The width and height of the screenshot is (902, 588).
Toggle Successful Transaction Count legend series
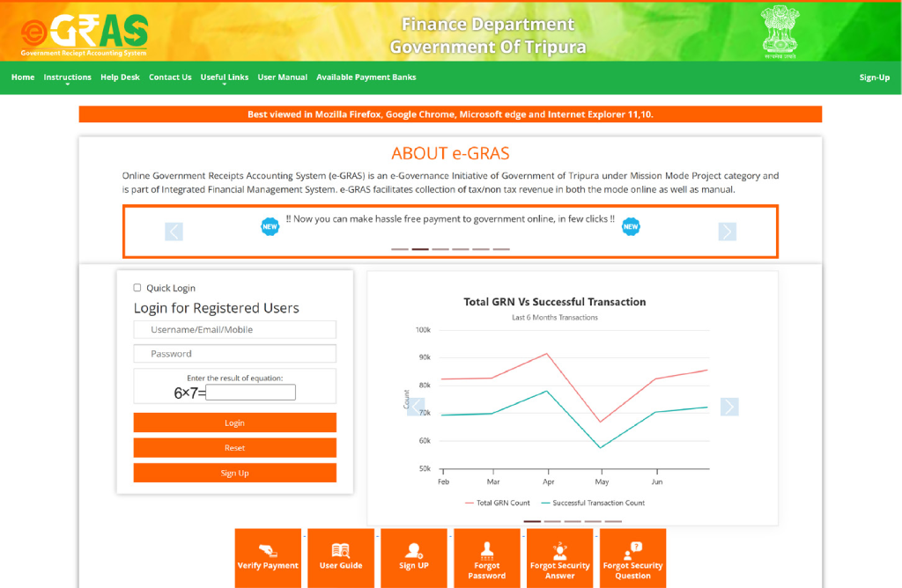pos(593,503)
